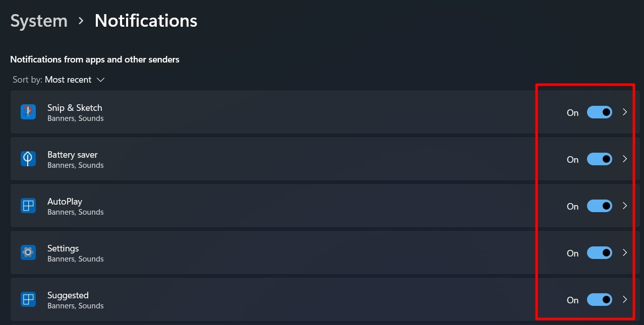Image resolution: width=644 pixels, height=325 pixels.
Task: Click the Snip & Sketch app icon
Action: [28, 112]
